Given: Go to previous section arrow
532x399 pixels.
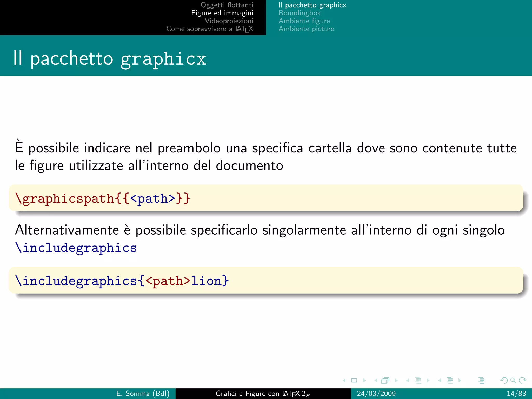Looking at the screenshot, I should pos(440,381).
